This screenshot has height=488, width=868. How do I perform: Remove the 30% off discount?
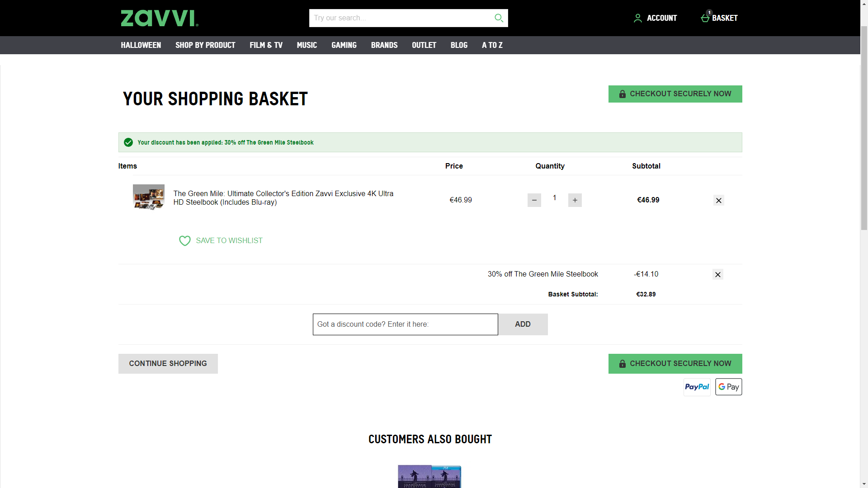(x=717, y=274)
